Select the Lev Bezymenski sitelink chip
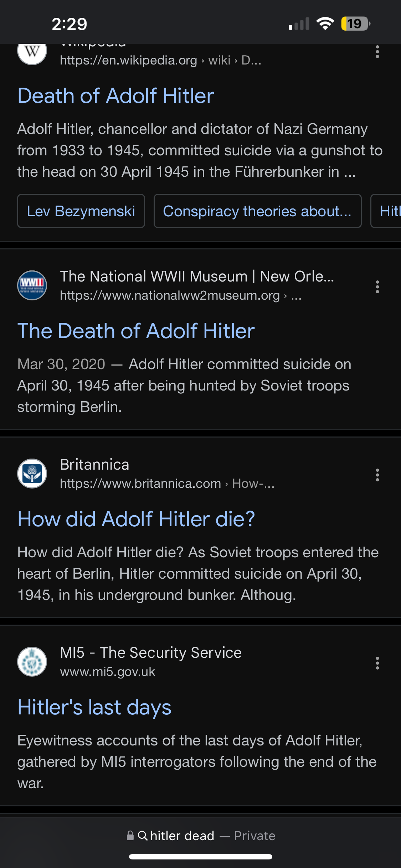This screenshot has height=868, width=401. click(81, 211)
